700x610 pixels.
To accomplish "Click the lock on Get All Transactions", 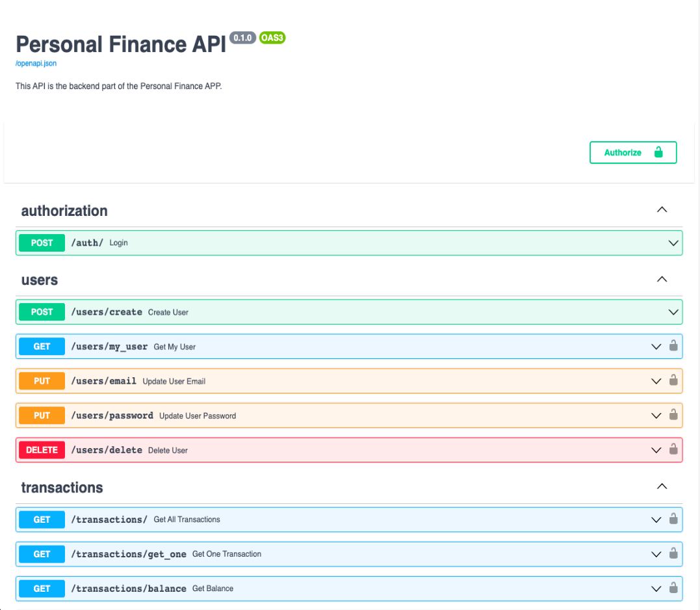I will 673,519.
